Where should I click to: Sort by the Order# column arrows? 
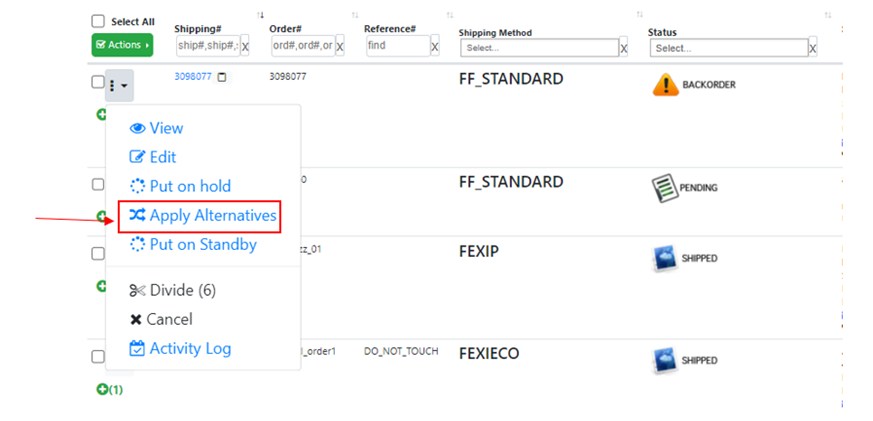(x=356, y=15)
